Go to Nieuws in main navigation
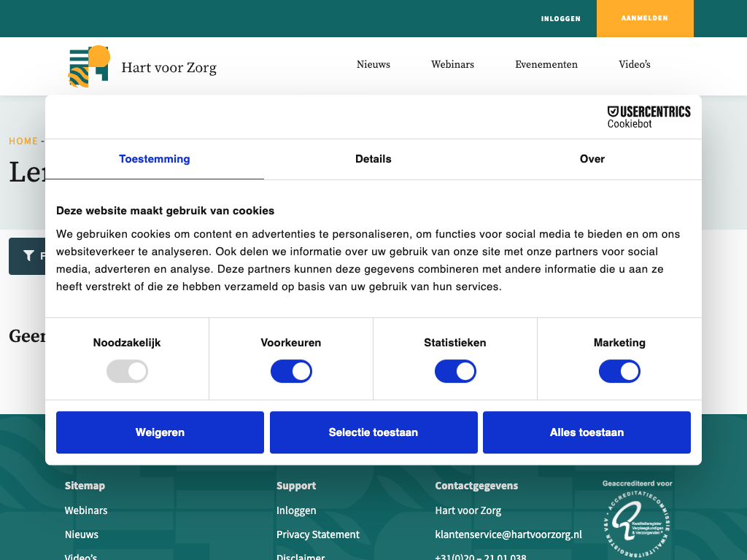 (373, 65)
